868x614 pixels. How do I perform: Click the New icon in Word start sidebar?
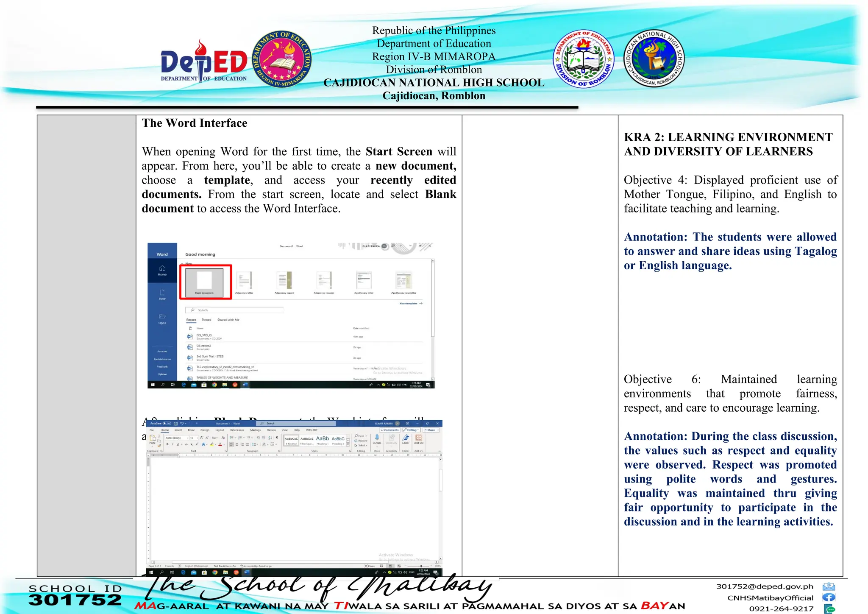click(x=162, y=292)
